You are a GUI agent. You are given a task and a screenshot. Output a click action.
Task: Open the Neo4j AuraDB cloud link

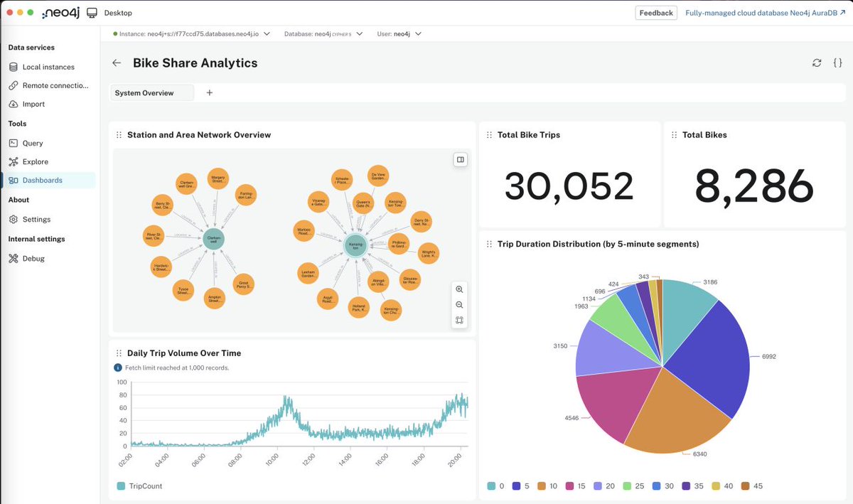[x=765, y=13]
